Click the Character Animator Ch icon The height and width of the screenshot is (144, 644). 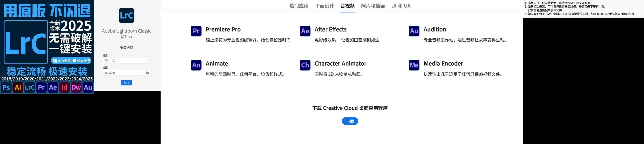click(x=305, y=65)
